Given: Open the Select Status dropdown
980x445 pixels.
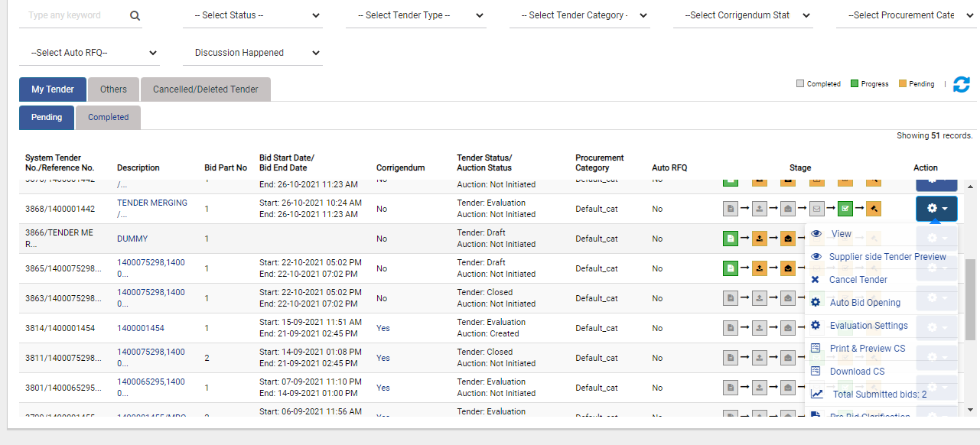Looking at the screenshot, I should (x=252, y=15).
